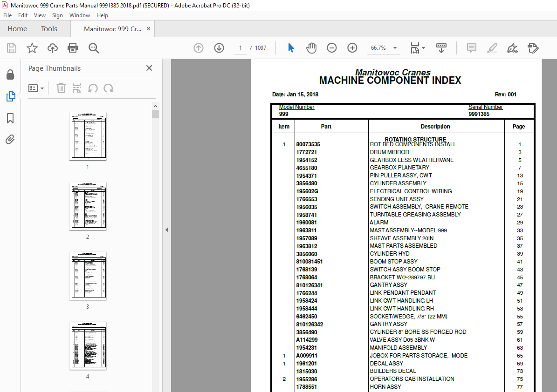Activate the Hand pan tool
This screenshot has width=557, height=392.
[x=311, y=48]
